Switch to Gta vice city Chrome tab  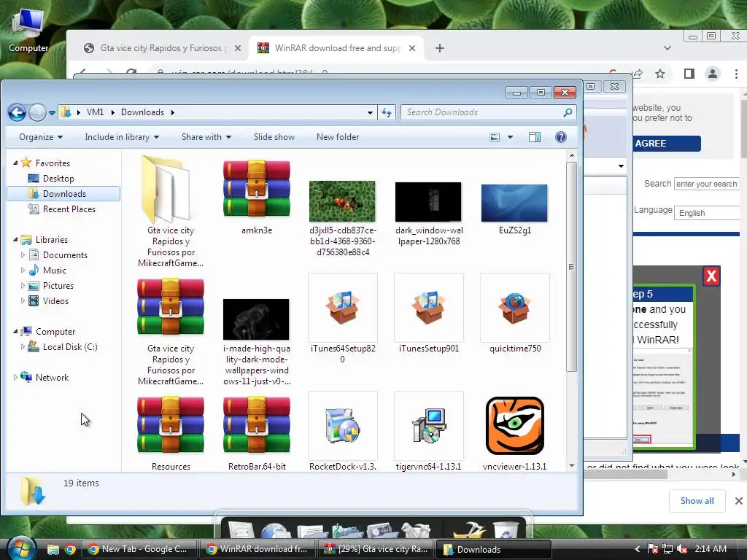(x=161, y=48)
